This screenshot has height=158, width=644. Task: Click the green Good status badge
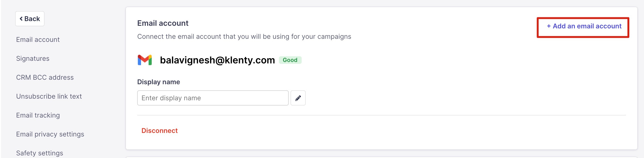[x=290, y=60]
